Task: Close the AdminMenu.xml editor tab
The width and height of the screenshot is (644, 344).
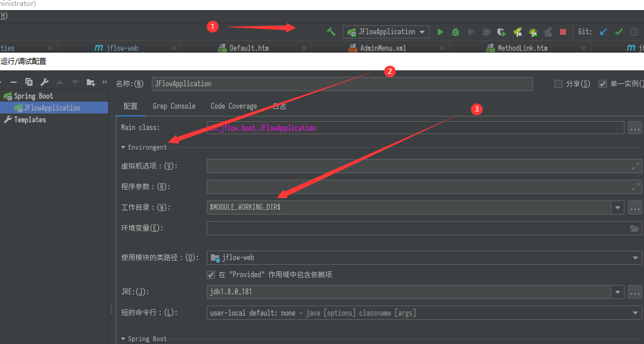Action: 442,48
